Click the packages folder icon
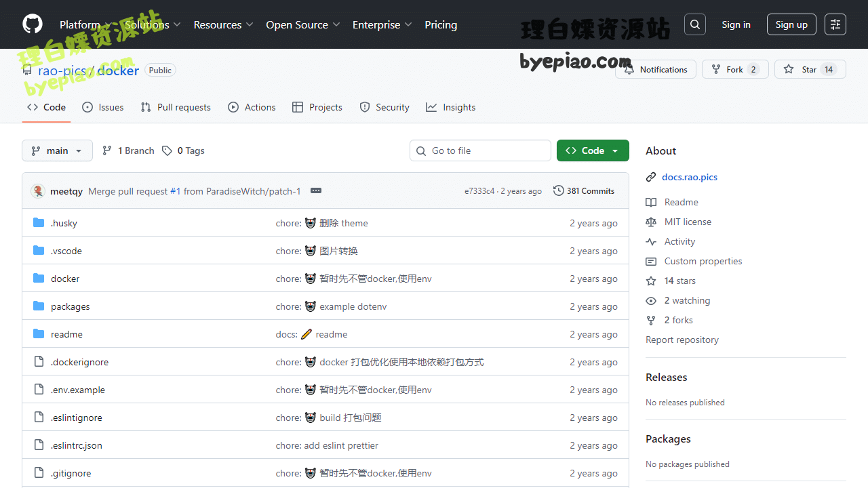 39,306
